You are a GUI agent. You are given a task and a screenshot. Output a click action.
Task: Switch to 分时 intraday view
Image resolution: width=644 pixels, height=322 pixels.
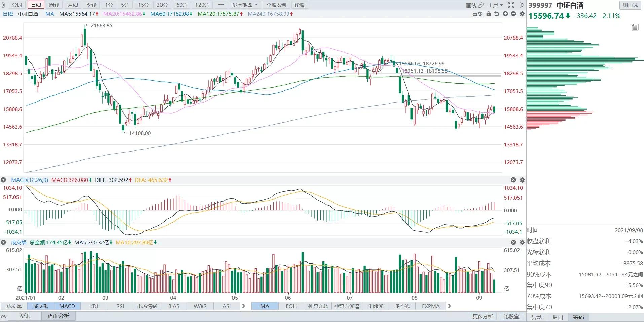17,5
